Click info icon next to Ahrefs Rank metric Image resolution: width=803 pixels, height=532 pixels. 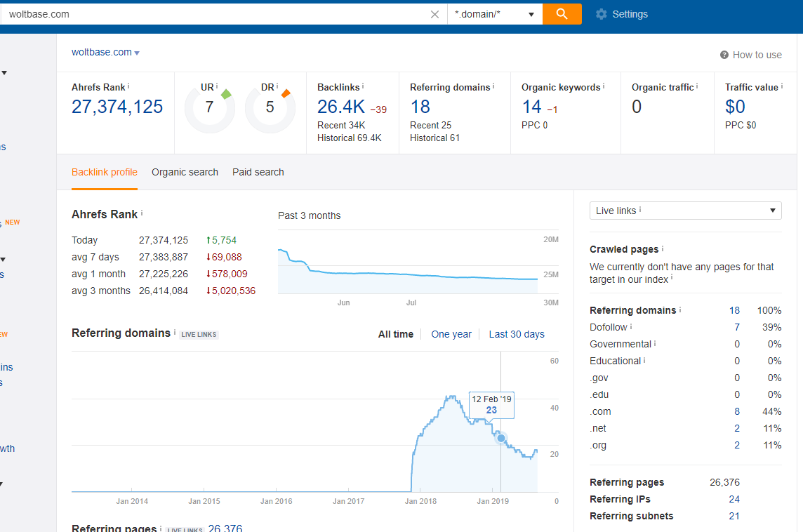click(x=128, y=86)
